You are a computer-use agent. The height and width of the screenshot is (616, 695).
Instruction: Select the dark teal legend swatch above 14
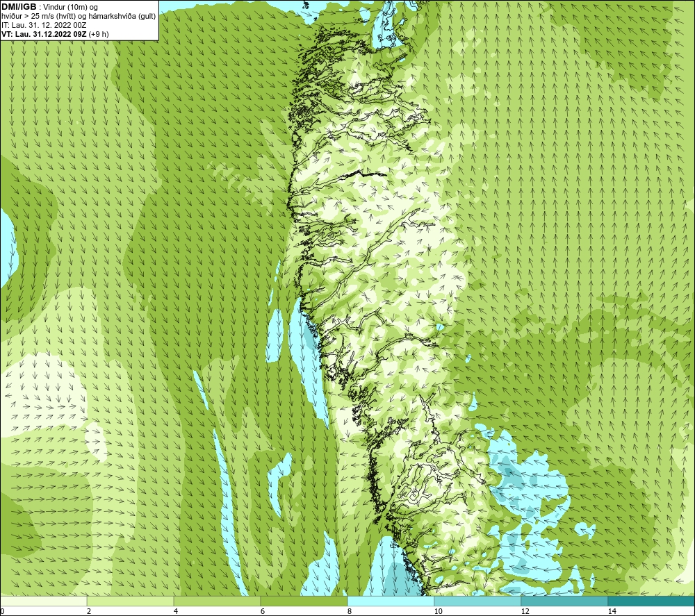pos(652,601)
